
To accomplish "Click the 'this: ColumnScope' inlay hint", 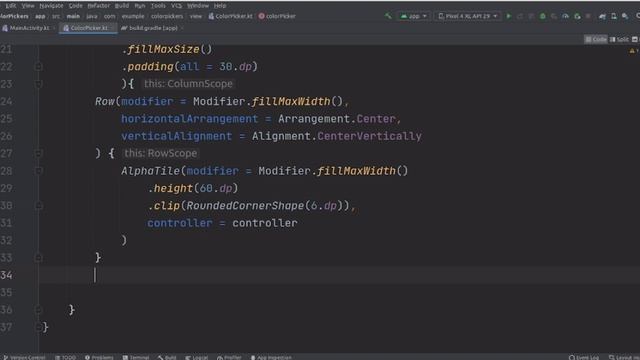I will tap(188, 84).
